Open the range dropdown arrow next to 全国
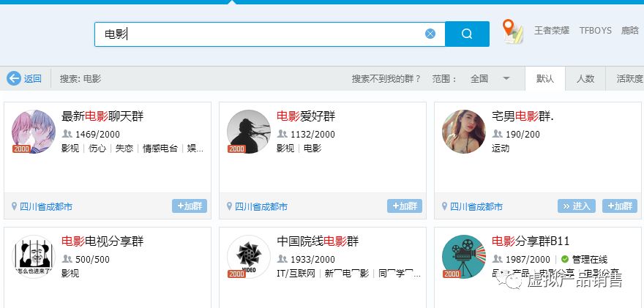The width and height of the screenshot is (644, 308). click(x=506, y=78)
